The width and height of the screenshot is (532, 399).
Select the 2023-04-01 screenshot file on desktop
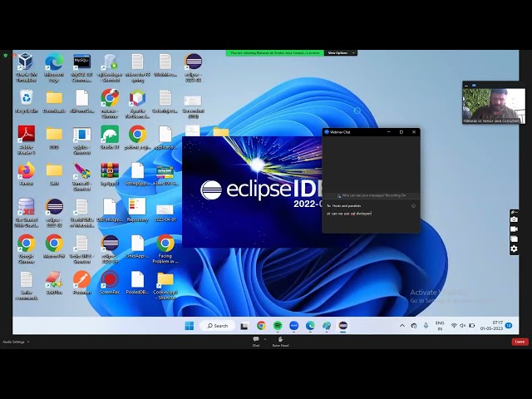click(x=165, y=213)
